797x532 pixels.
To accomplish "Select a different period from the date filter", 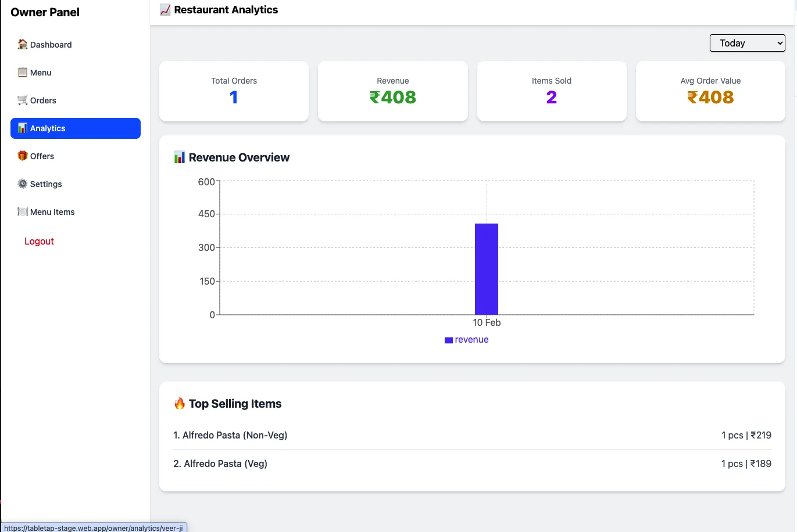I will [x=747, y=42].
